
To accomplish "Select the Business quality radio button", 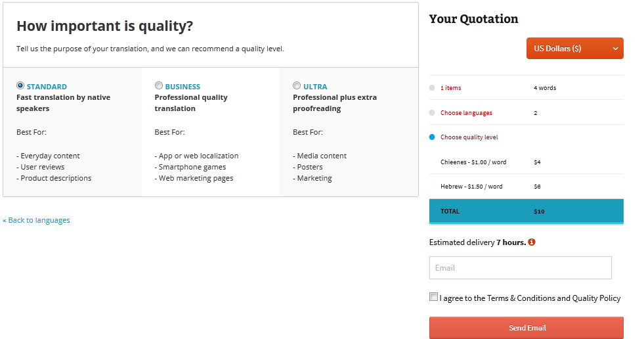I will (159, 85).
